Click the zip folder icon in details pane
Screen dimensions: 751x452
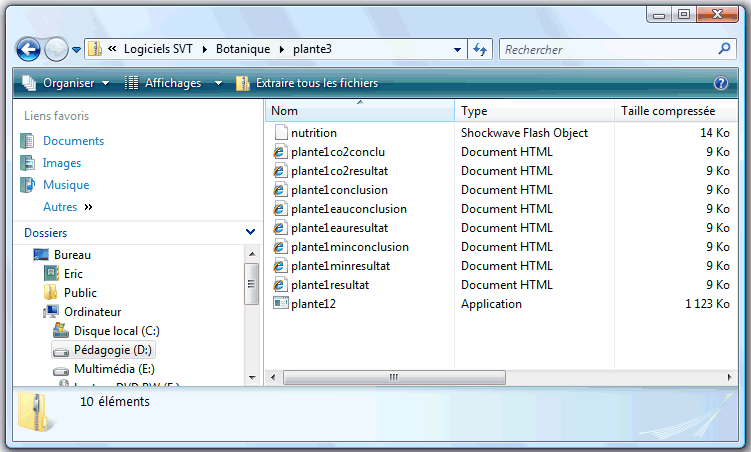coord(34,411)
